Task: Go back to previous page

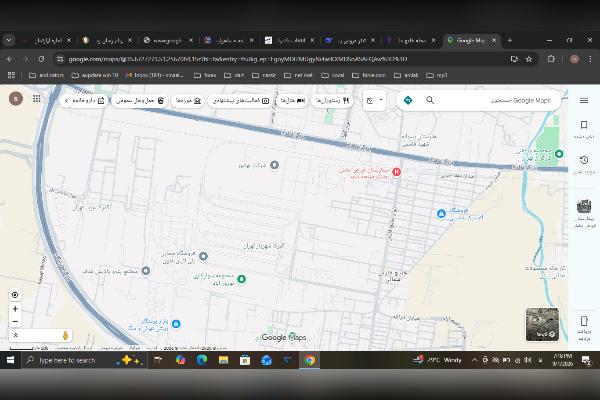Action: 10,59
